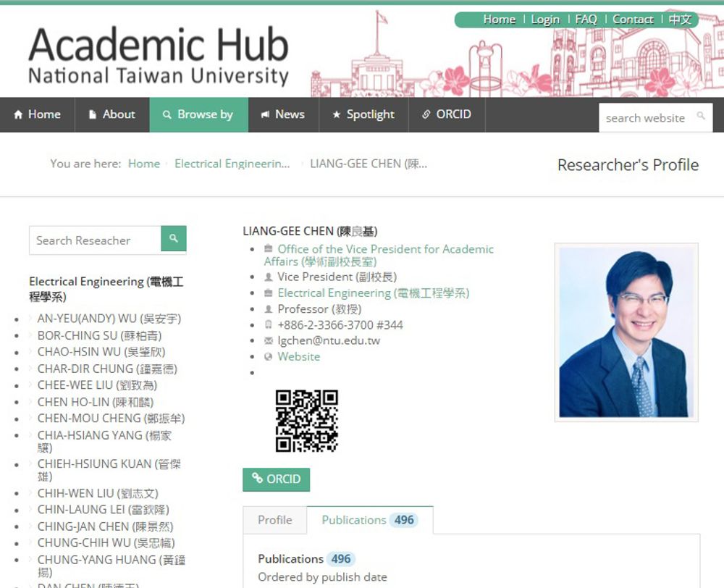The image size is (724, 588).
Task: Select CHIN-LAUNG LEI in researcher list
Action: [x=104, y=510]
